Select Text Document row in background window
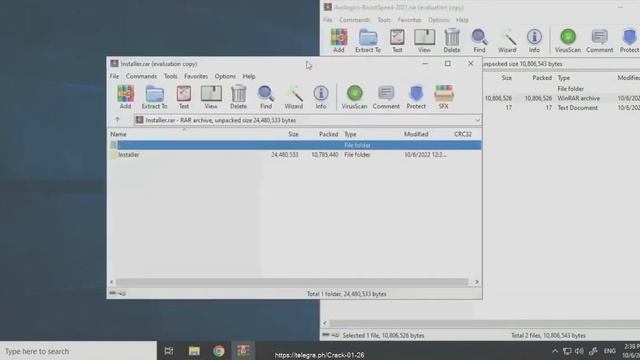This screenshot has width=640, height=360. [x=561, y=108]
